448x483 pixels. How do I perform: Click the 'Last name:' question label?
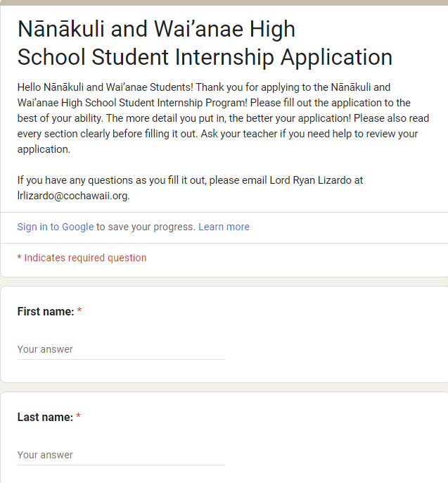pos(45,417)
